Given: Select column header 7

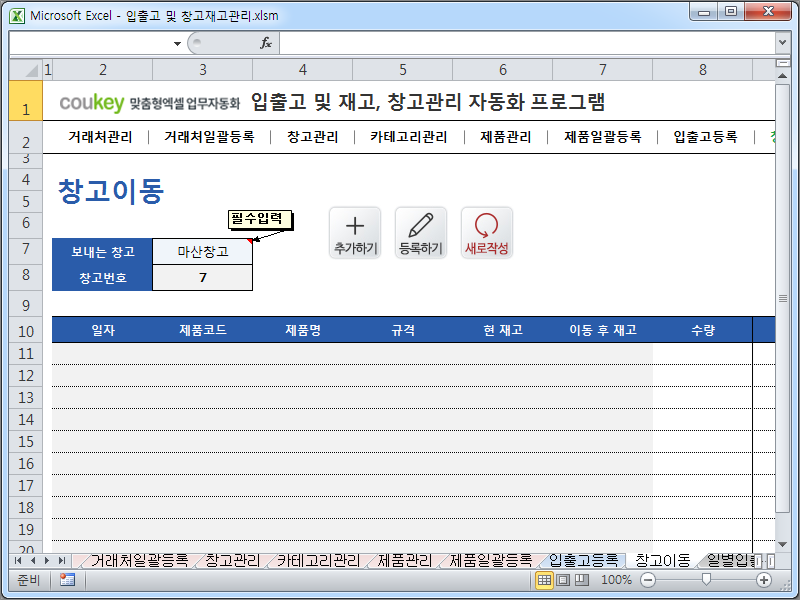Looking at the screenshot, I should [603, 69].
